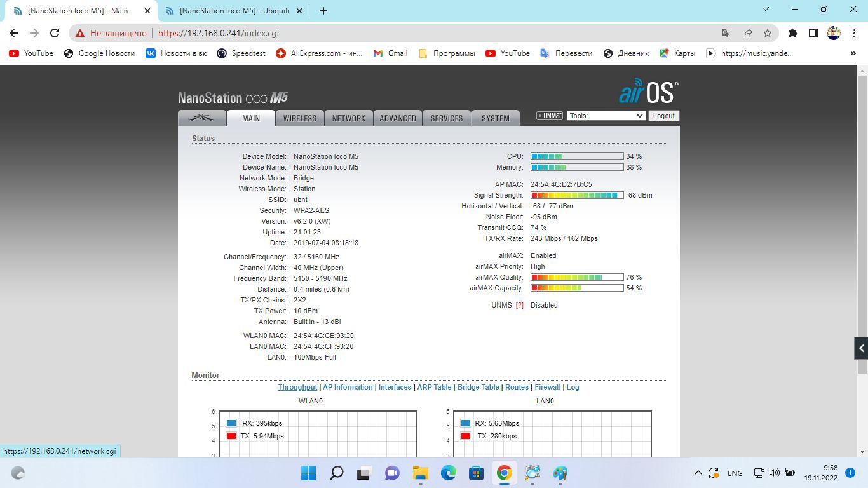Click the UNMS button
The image size is (868, 488).
[550, 116]
